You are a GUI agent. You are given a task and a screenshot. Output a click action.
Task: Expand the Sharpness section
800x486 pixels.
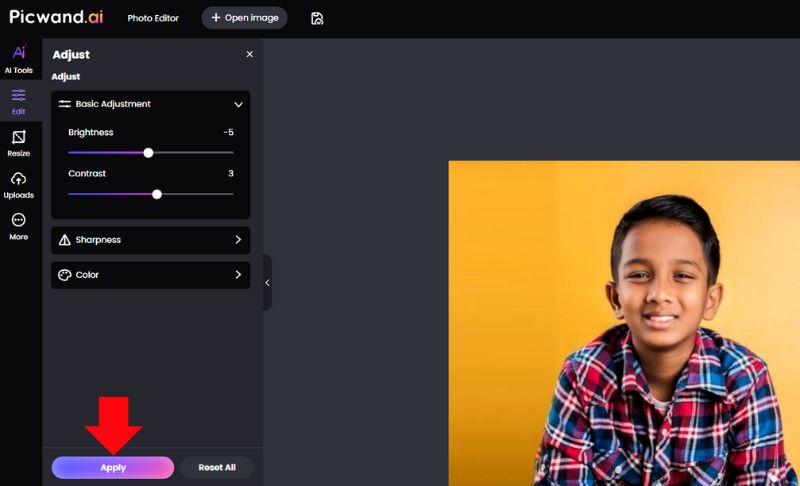click(x=238, y=240)
